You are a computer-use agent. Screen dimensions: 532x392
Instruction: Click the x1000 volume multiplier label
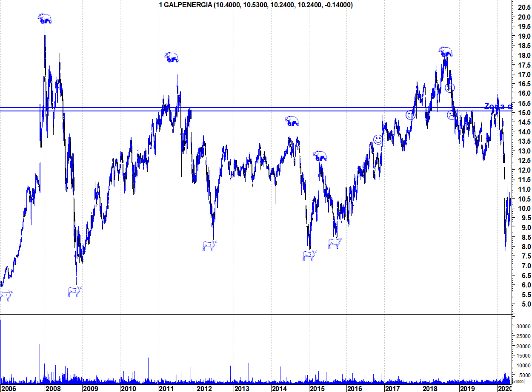[x=518, y=382]
